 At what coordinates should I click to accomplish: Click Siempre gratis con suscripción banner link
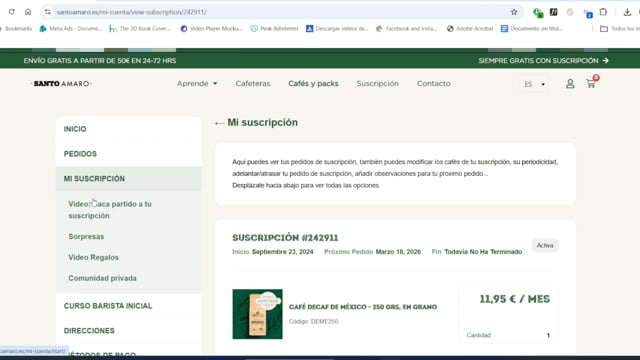pyautogui.click(x=543, y=61)
